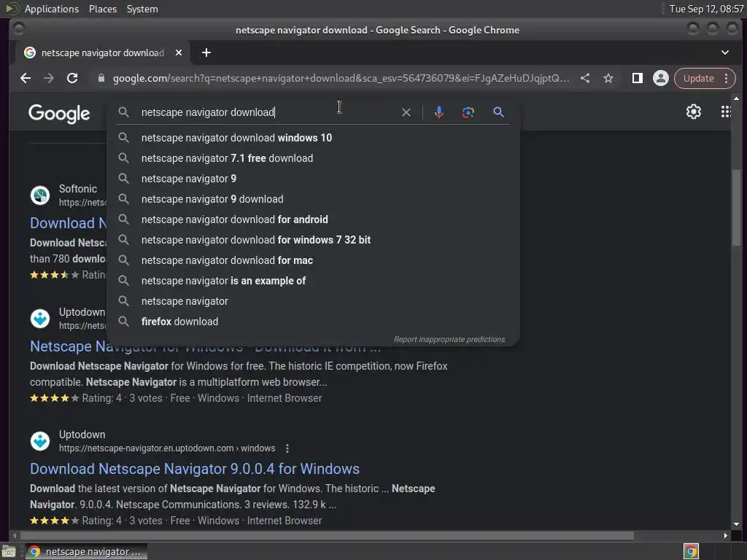Screen dimensions: 747x560
Task: Click the Chrome icon in bottom-right tray
Action: coord(691,552)
